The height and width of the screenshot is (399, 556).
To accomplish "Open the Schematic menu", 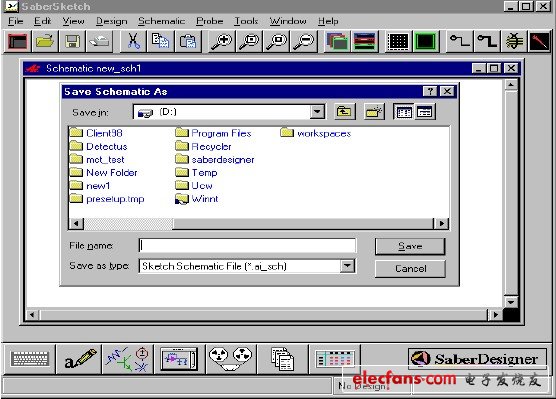I will [x=162, y=21].
